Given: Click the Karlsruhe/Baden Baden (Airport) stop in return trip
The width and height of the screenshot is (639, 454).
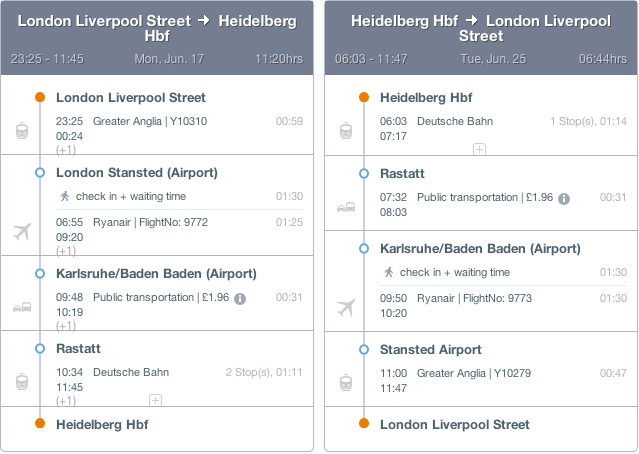Looking at the screenshot, I should click(x=481, y=248).
